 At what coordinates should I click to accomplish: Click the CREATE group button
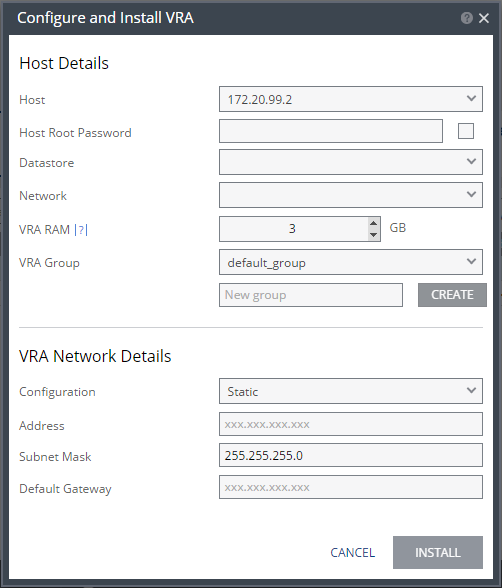pos(452,295)
